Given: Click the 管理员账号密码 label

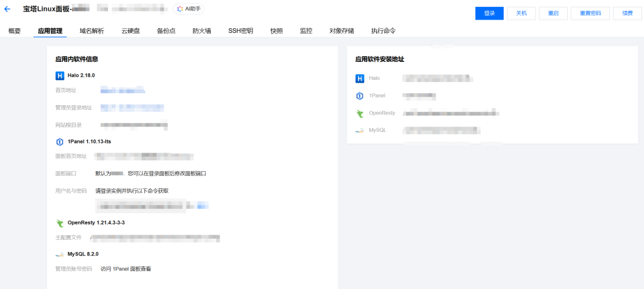Looking at the screenshot, I should [x=73, y=269].
